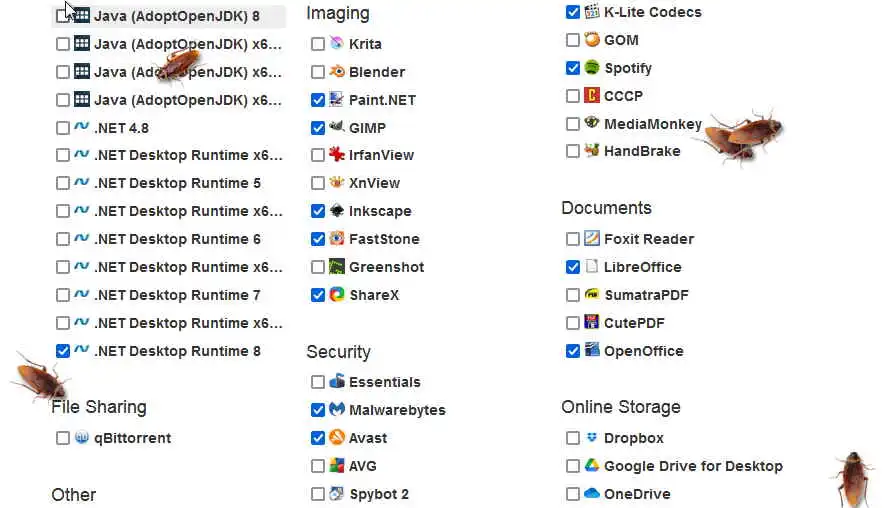The image size is (896, 508).
Task: Click the K-Lite Codecs icon
Action: (x=592, y=11)
